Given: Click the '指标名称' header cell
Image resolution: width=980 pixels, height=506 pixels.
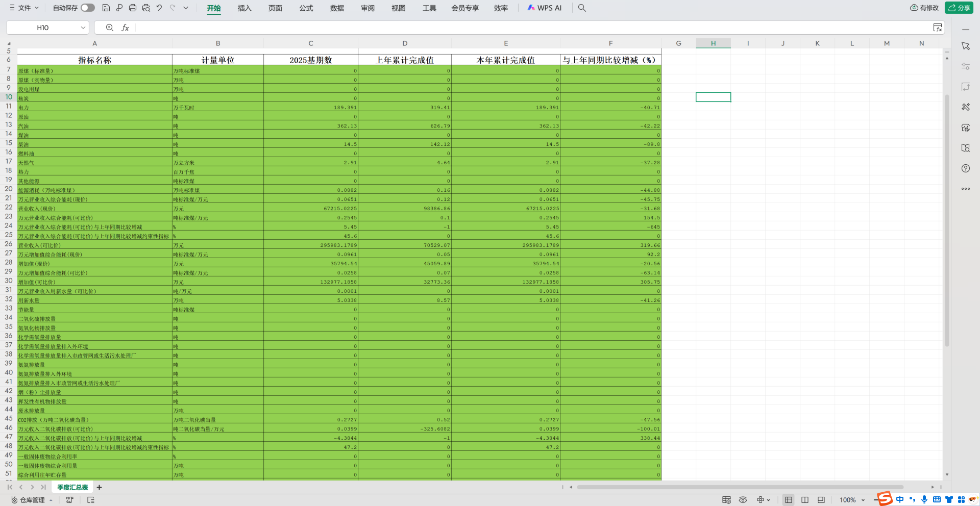Looking at the screenshot, I should [x=94, y=60].
